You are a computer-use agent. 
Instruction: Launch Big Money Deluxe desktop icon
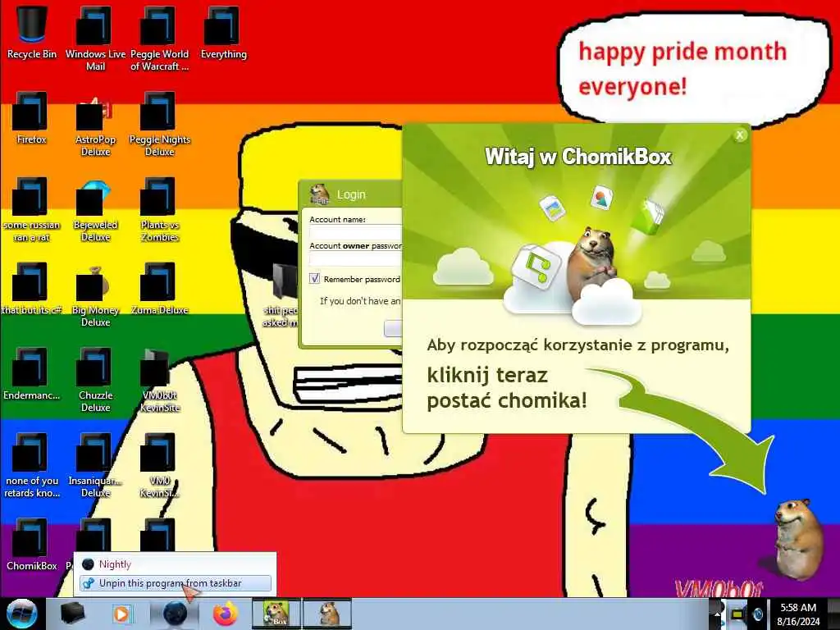pyautogui.click(x=95, y=294)
